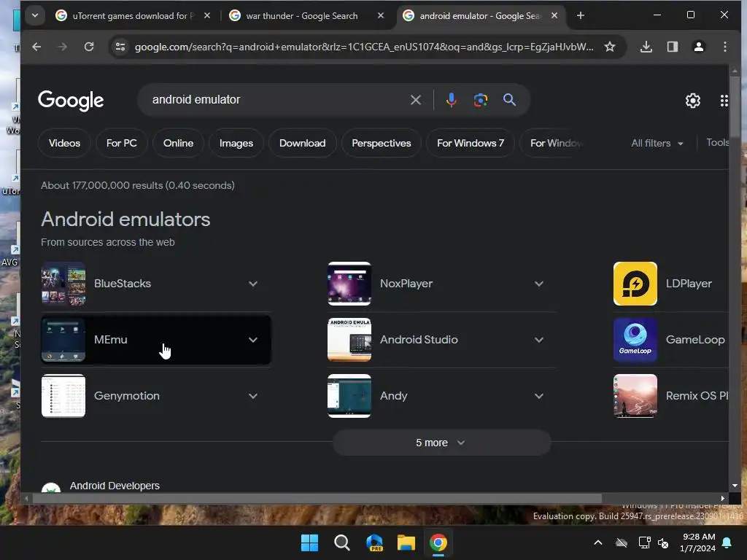This screenshot has height=560, width=747.
Task: Apply the For PC filter chip
Action: pyautogui.click(x=122, y=143)
